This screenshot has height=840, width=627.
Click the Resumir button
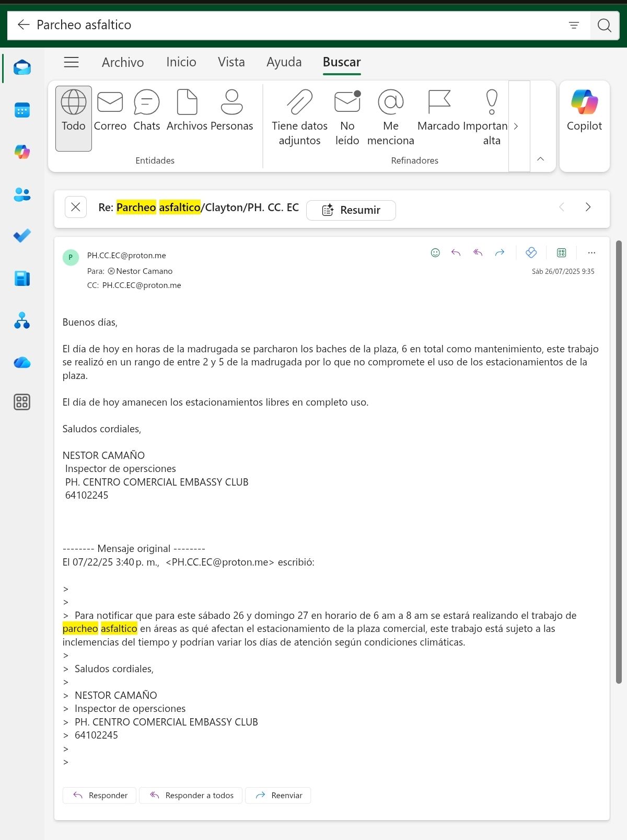point(351,210)
